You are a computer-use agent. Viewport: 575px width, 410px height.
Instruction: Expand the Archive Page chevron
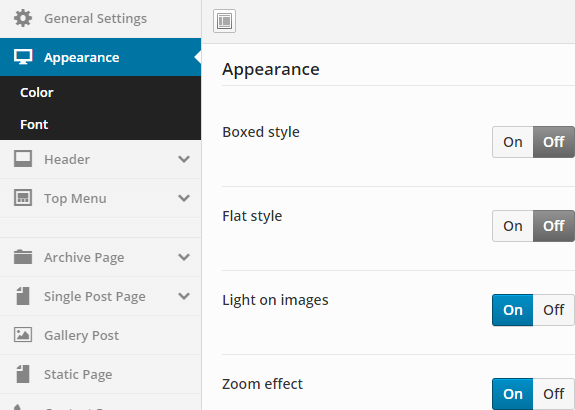click(x=184, y=257)
